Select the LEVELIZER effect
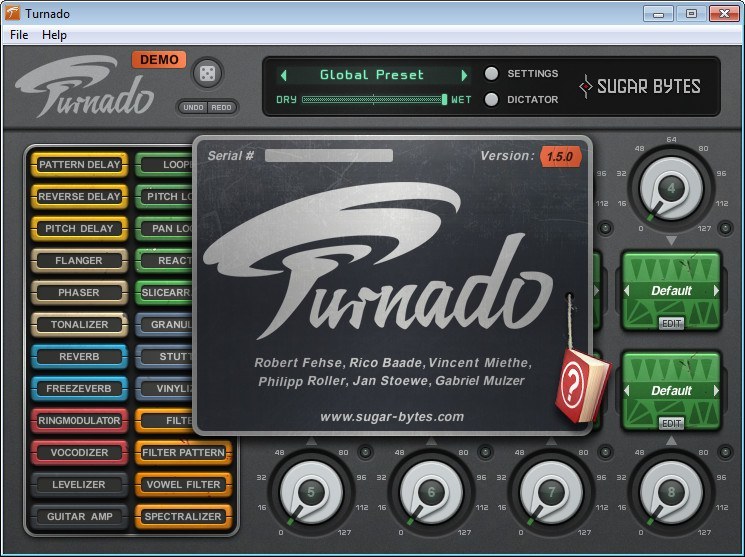The image size is (745, 557). (x=79, y=484)
